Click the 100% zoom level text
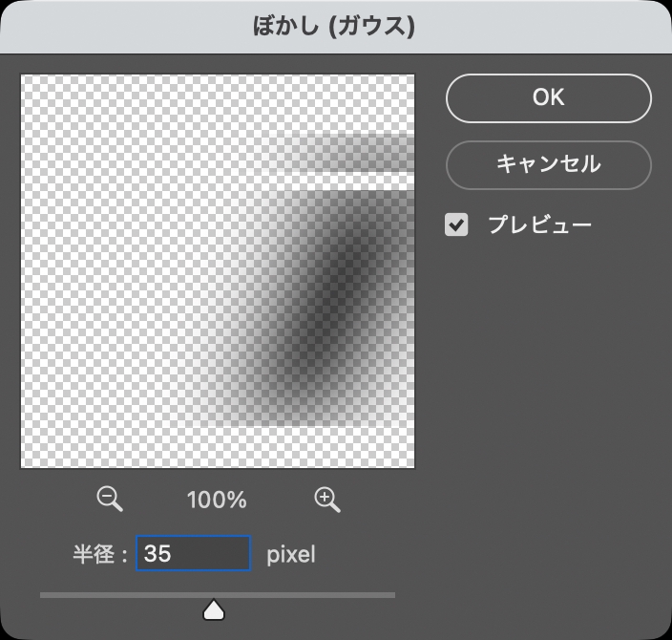 pos(218,500)
